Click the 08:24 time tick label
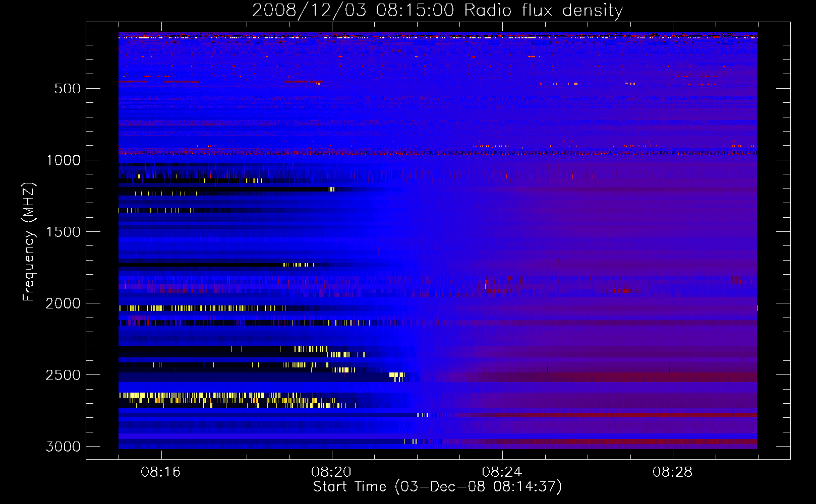Image resolution: width=816 pixels, height=504 pixels. [502, 472]
